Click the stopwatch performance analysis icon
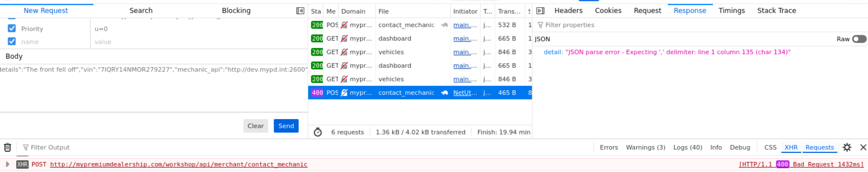Screen dimensions: 868x172 coord(318,132)
